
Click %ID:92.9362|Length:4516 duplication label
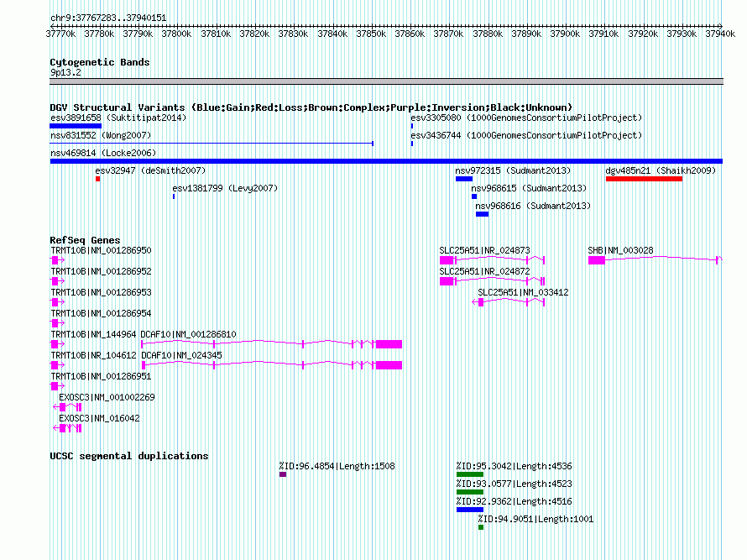click(514, 501)
